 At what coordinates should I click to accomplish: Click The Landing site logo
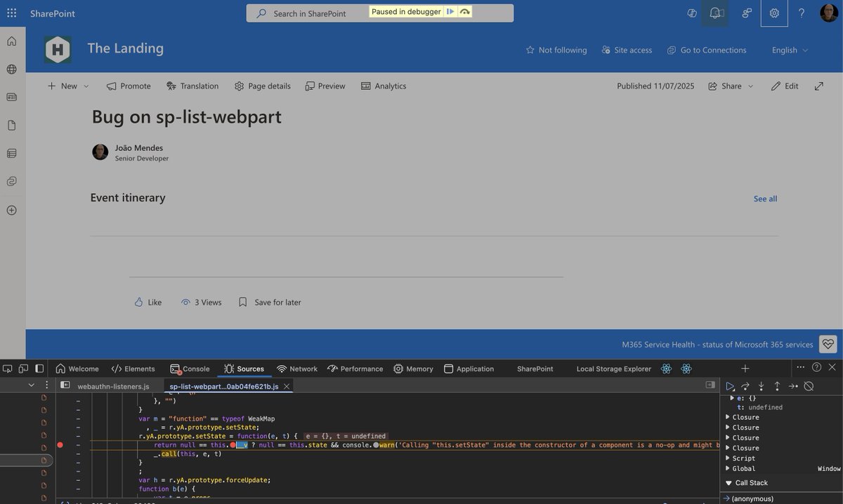58,50
